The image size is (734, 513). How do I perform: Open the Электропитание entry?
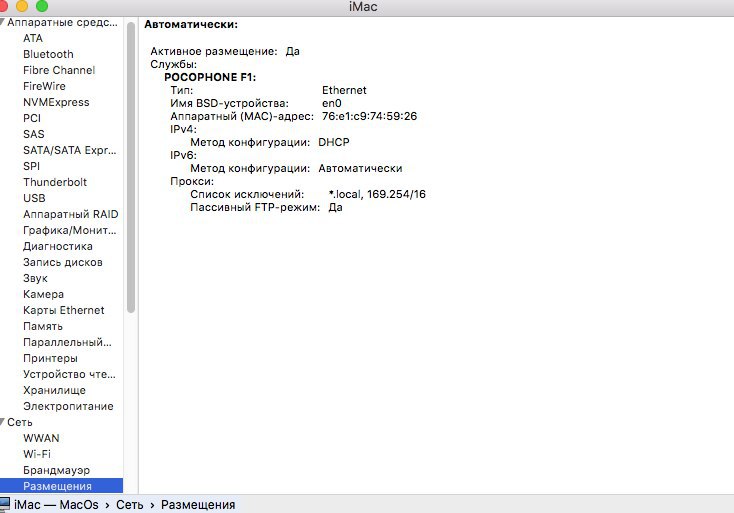68,406
